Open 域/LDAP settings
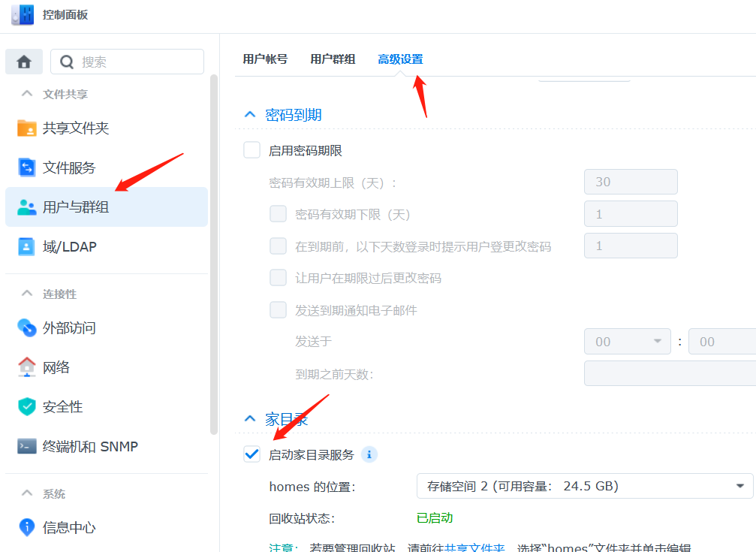 [68, 246]
